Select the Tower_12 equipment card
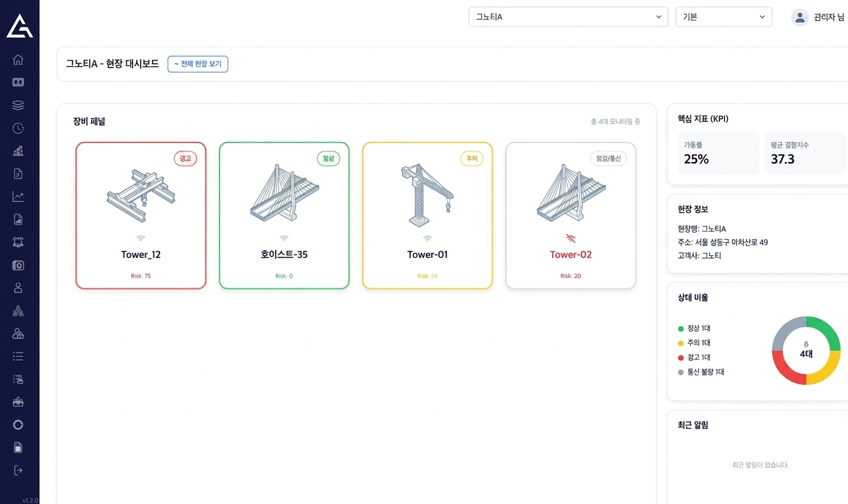848x504 pixels. [x=141, y=216]
